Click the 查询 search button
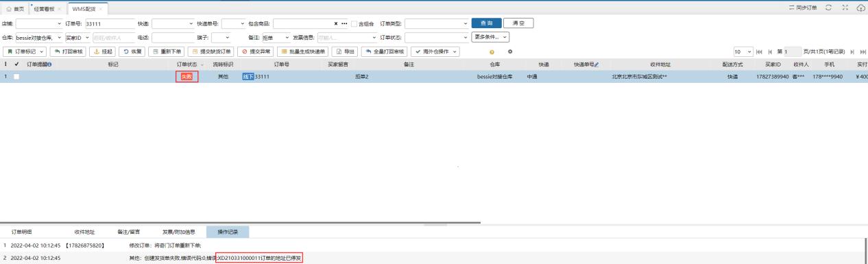868x264 pixels. [x=486, y=23]
